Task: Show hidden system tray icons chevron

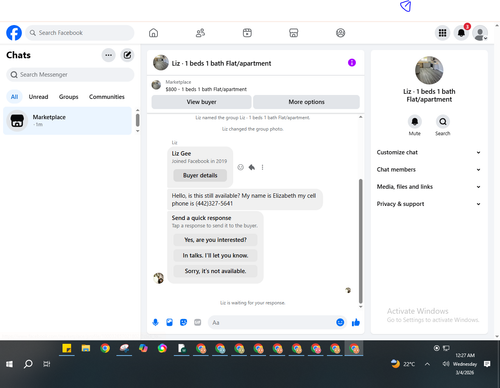Action: tap(427, 364)
